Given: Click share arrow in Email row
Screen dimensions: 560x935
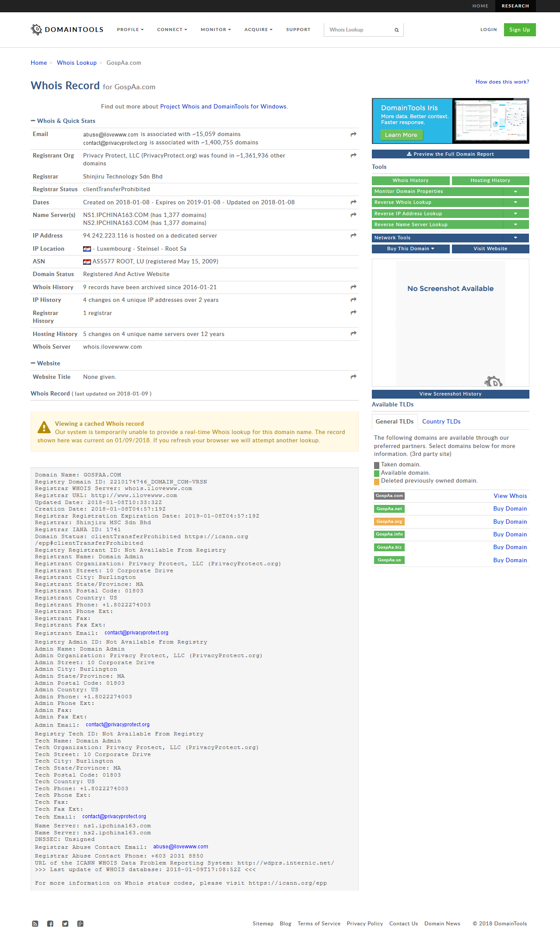Looking at the screenshot, I should coord(353,134).
